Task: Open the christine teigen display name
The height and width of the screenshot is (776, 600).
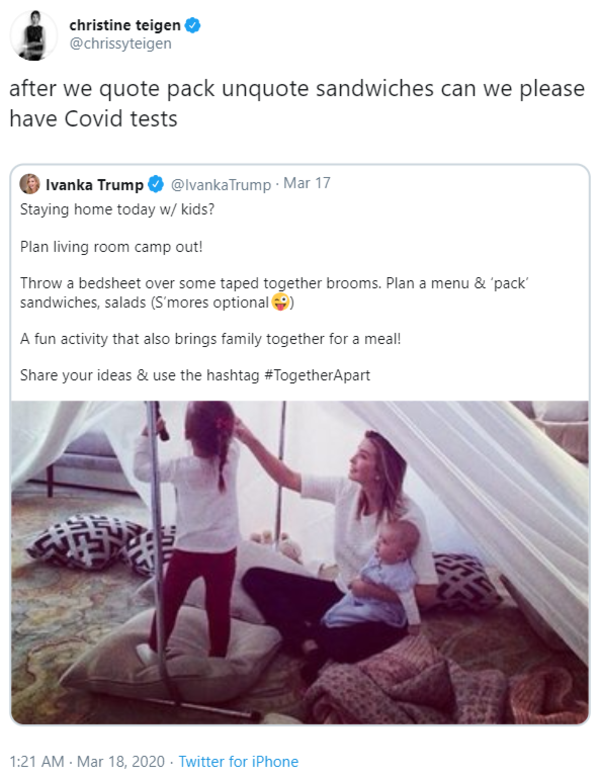Action: click(x=125, y=25)
